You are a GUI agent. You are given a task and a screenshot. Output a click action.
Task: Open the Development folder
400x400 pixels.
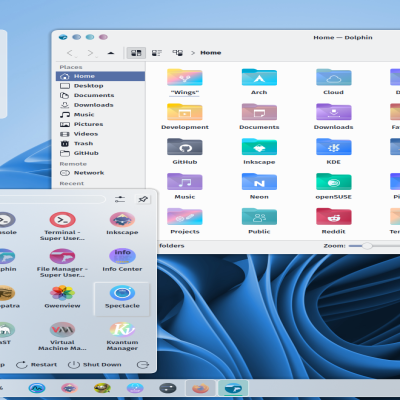(x=185, y=112)
